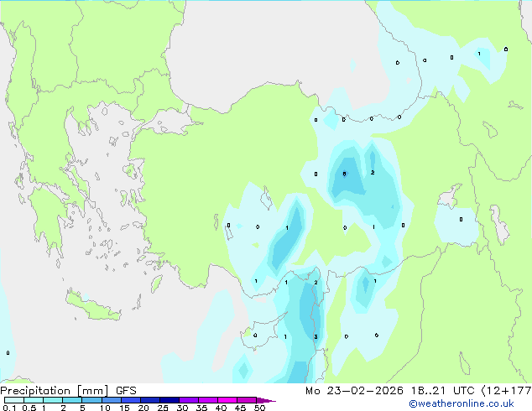Image resolution: width=532 pixels, height=411 pixels.
Task: Click the '30' legend scale label
Action: 182,408
